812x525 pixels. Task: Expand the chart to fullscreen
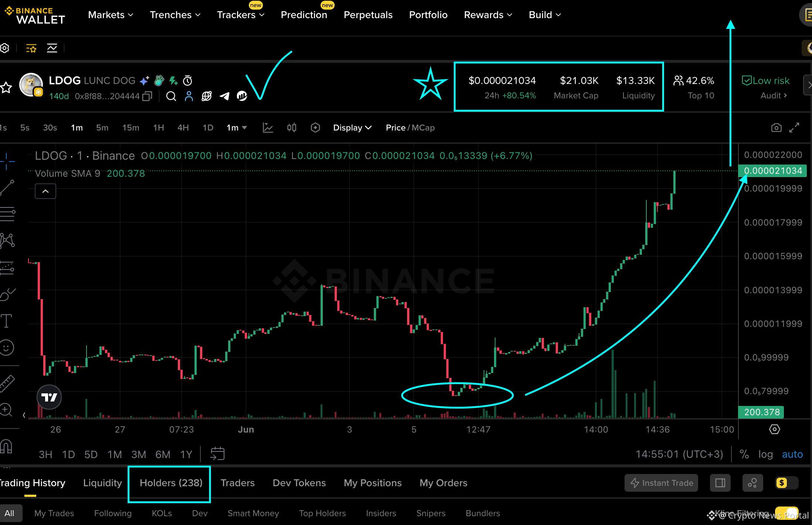pos(794,128)
